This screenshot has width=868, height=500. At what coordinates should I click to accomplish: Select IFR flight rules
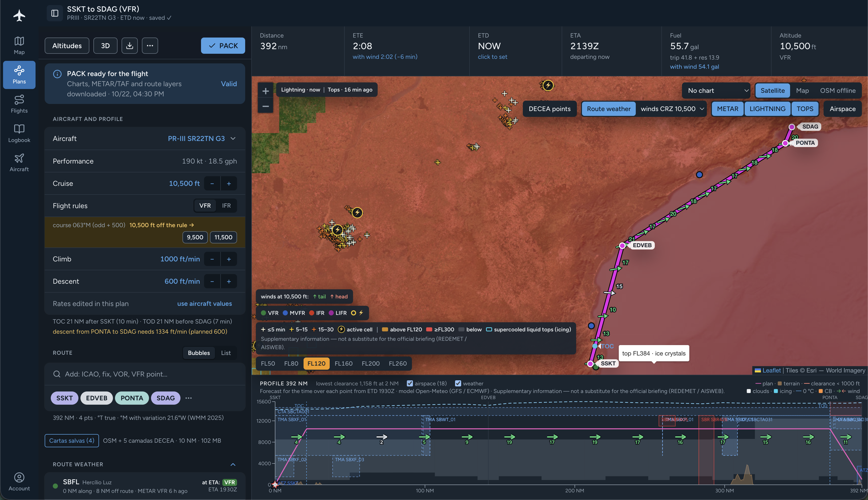[226, 206]
